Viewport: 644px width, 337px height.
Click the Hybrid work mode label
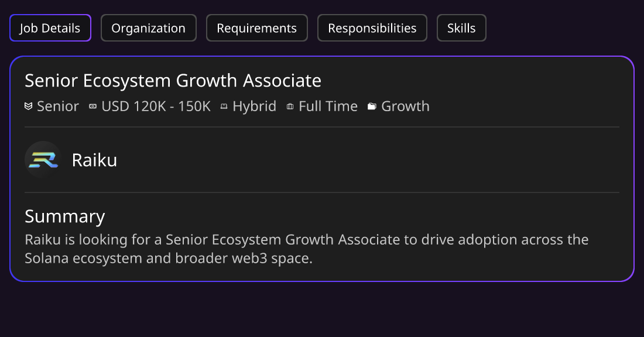pos(254,106)
